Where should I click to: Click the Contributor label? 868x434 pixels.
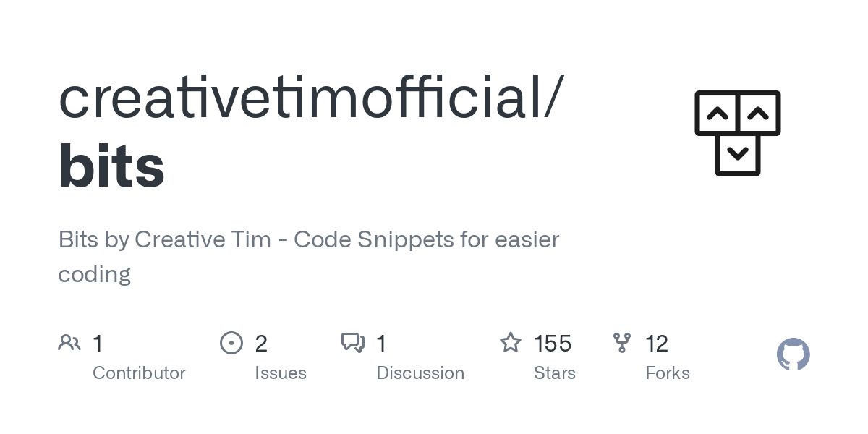click(x=139, y=373)
